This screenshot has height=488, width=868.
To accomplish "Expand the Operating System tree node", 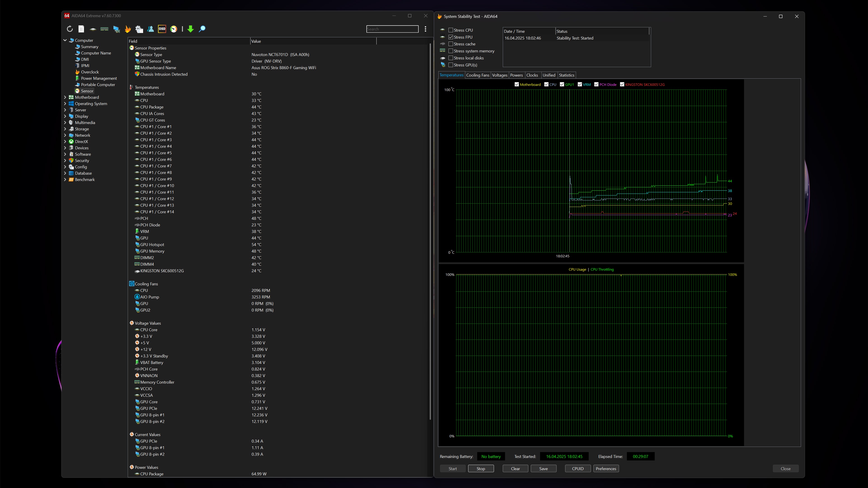I will tap(65, 104).
